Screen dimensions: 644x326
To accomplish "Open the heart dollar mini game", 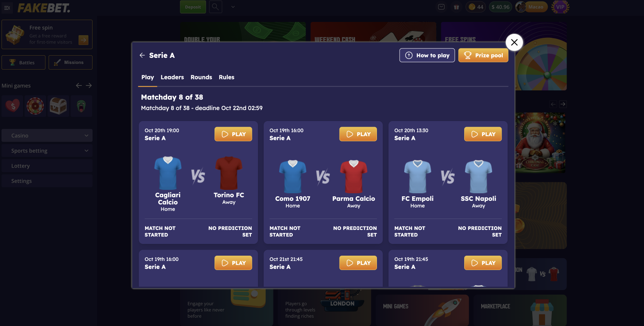I will 13,106.
